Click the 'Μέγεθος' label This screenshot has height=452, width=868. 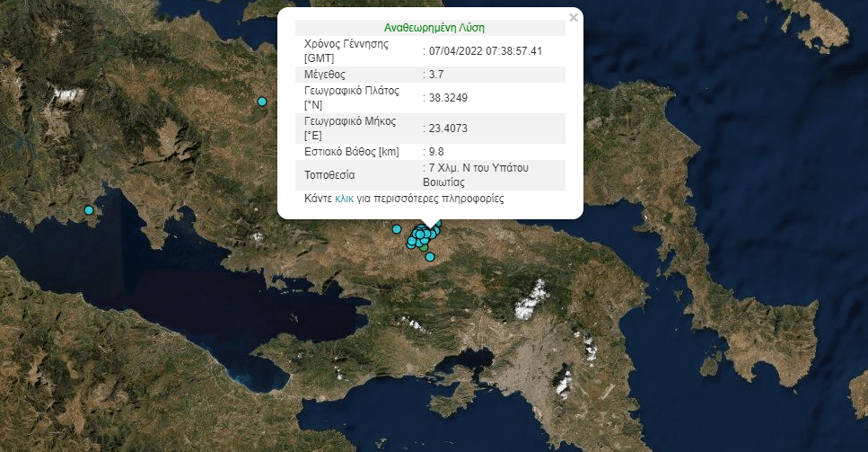(x=325, y=75)
